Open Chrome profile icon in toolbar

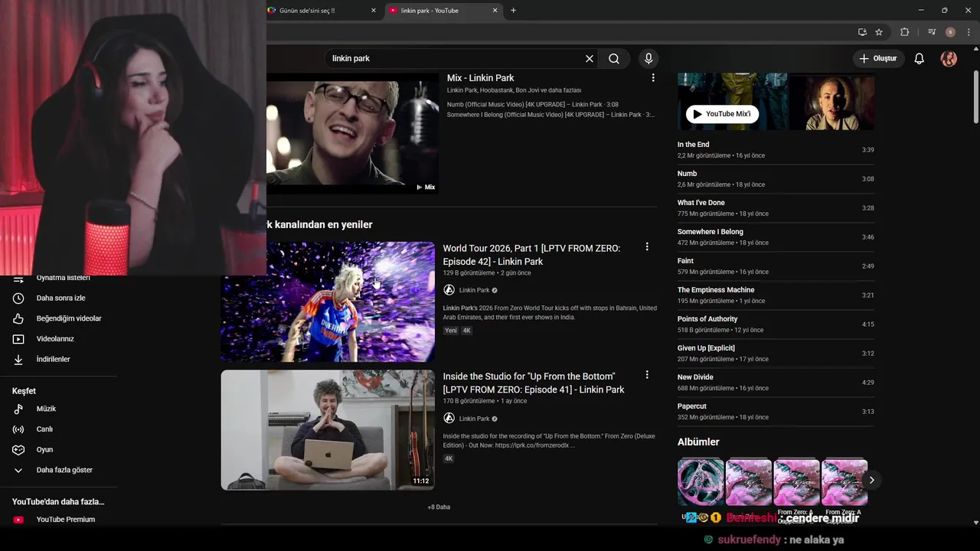pos(950,32)
